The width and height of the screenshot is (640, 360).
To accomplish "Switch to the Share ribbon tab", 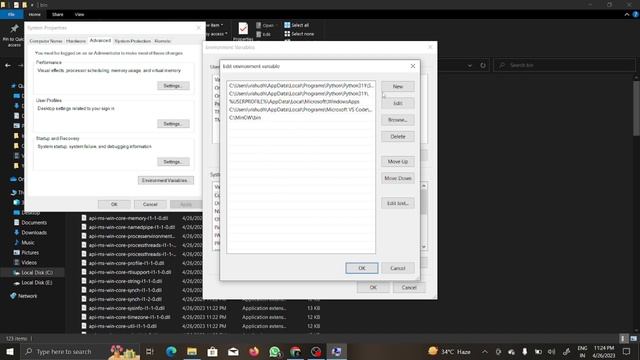I will 58,14.
